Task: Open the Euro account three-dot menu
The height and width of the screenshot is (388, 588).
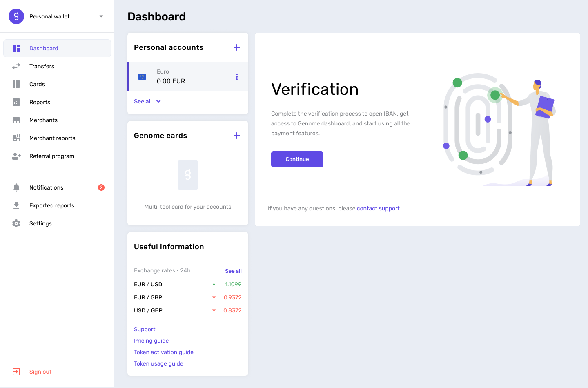Action: (x=237, y=77)
